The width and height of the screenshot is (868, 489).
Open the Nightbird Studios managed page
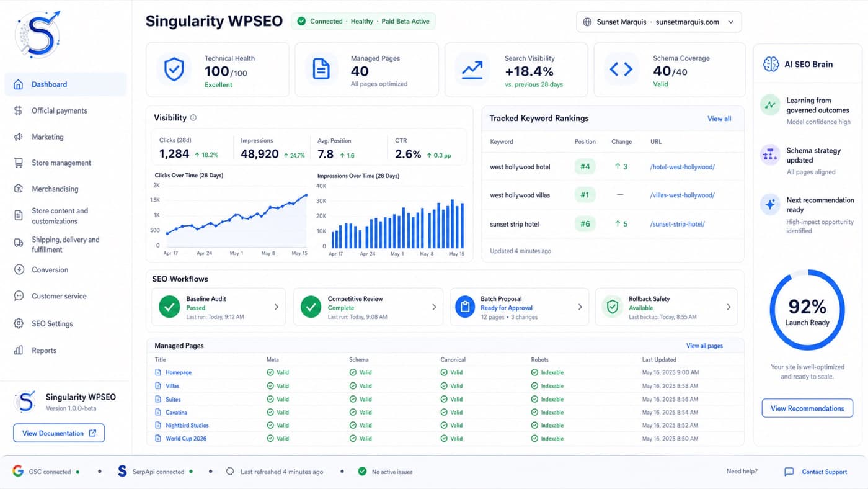point(187,425)
